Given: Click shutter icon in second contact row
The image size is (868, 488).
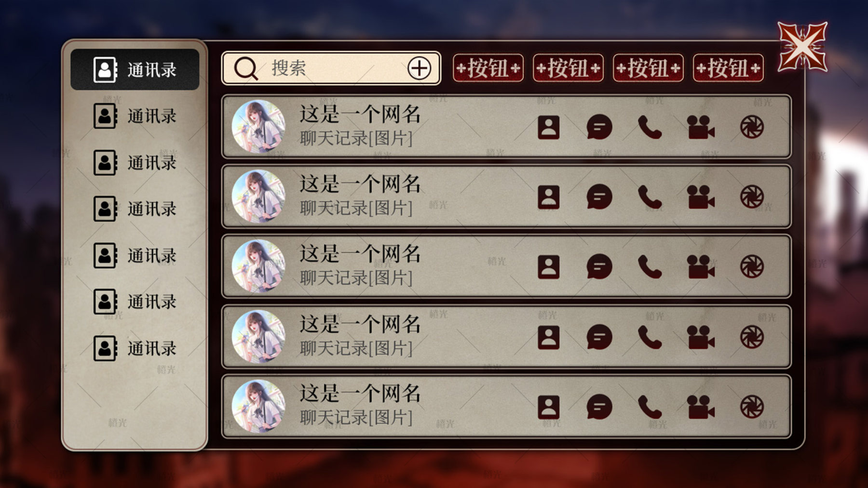Looking at the screenshot, I should tap(752, 197).
